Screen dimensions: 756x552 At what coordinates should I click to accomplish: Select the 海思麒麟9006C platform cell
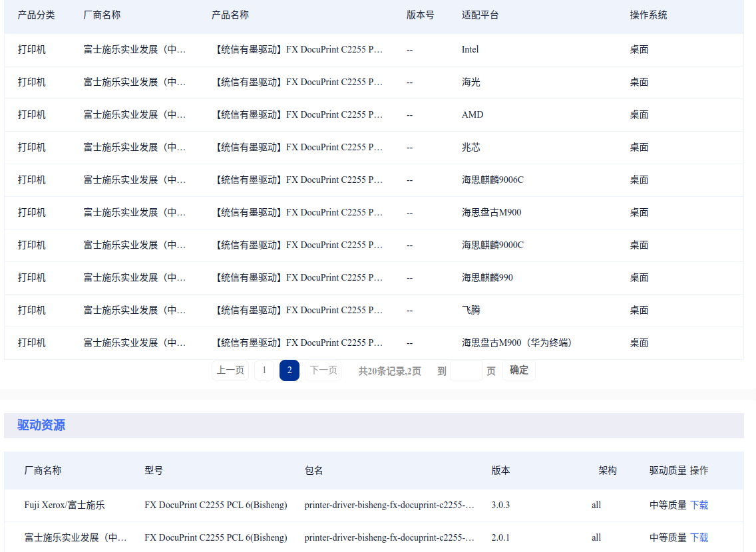pyautogui.click(x=492, y=180)
